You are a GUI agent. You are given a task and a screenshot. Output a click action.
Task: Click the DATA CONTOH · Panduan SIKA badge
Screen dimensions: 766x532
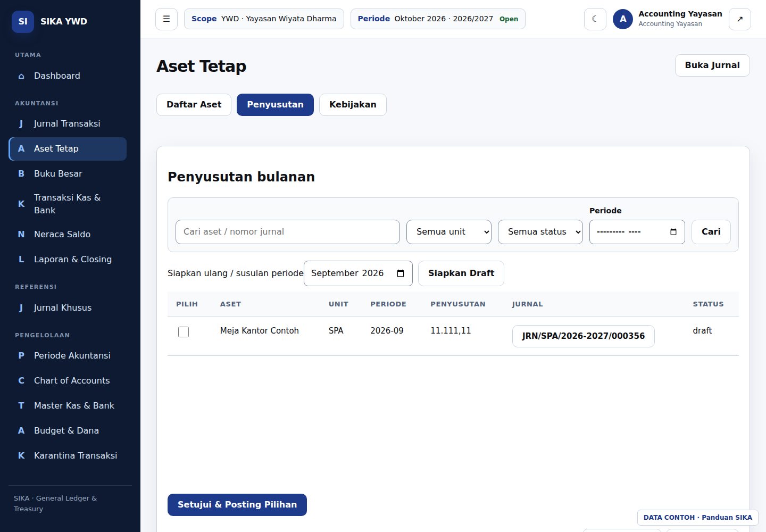pos(698,518)
